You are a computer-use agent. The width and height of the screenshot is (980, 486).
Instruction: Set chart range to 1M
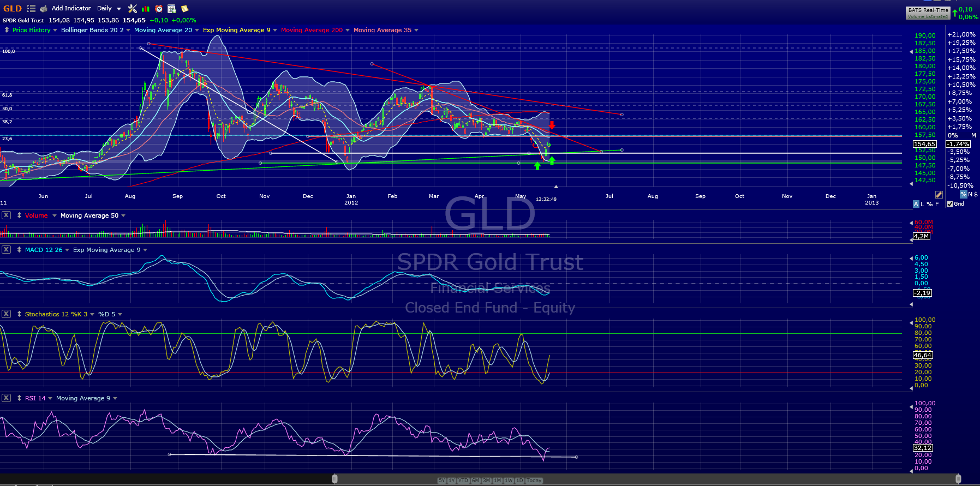[x=497, y=481]
